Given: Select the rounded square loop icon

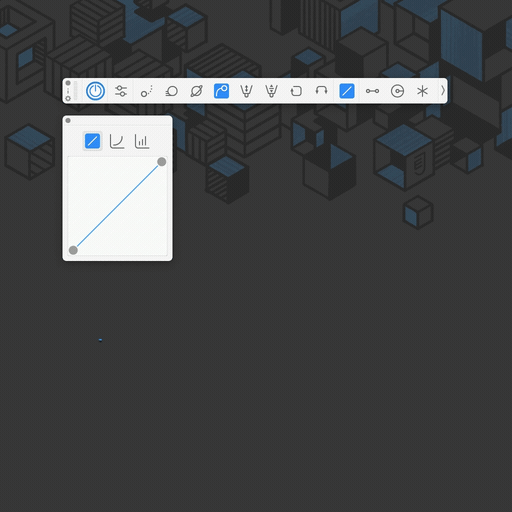Looking at the screenshot, I should (296, 91).
